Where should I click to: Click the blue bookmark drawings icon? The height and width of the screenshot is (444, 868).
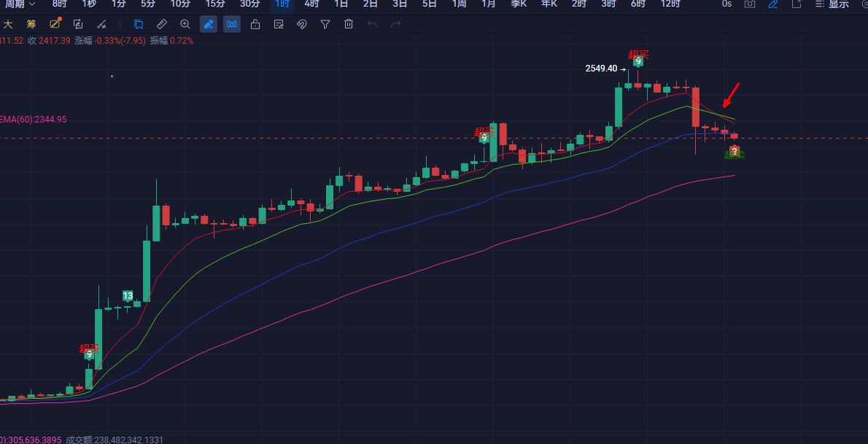click(139, 24)
